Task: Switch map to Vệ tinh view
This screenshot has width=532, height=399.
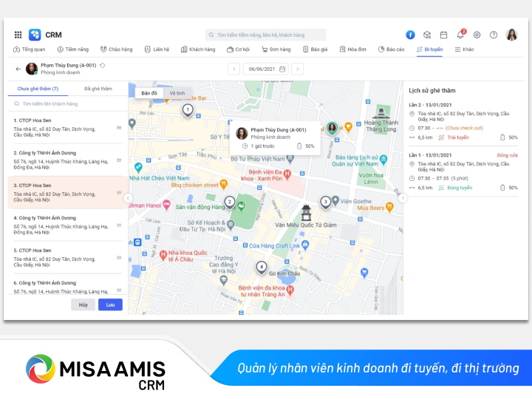Action: 177,93
